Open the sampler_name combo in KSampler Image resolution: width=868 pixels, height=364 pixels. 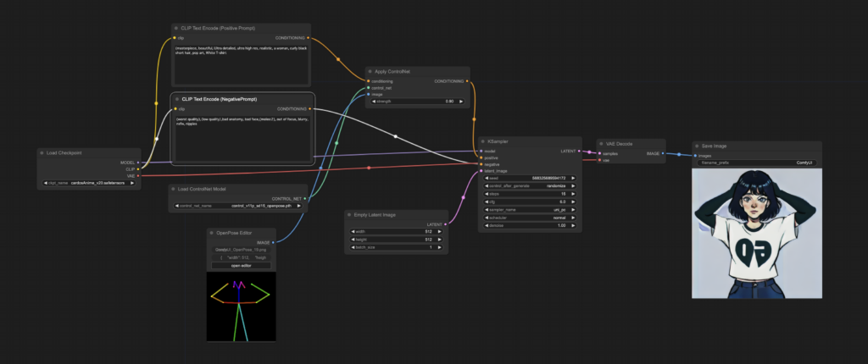[530, 210]
